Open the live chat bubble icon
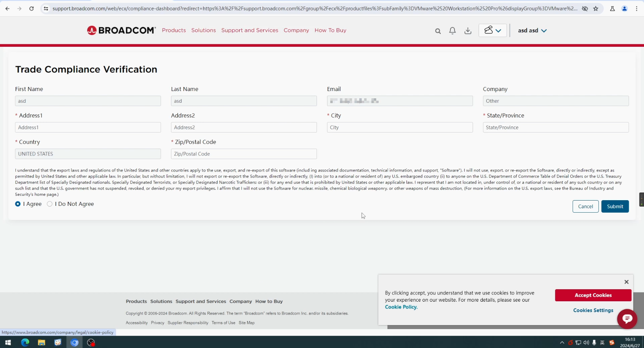 tap(627, 319)
